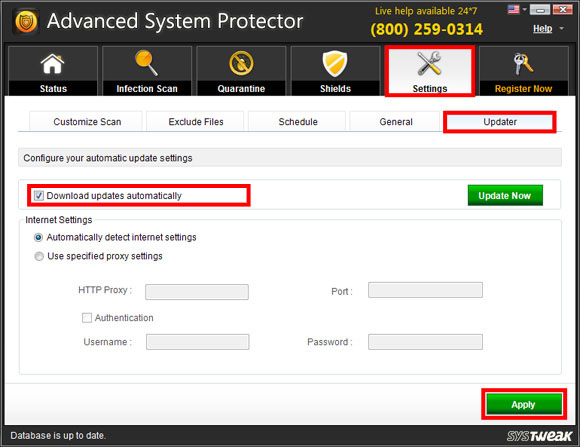Open the Quarantine icon tab
Viewport: 580px width, 447px height.
[241, 63]
